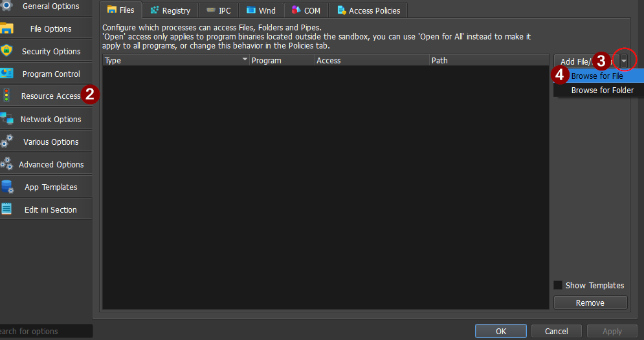The width and height of the screenshot is (644, 340).
Task: Click the search for options field
Action: (x=44, y=331)
